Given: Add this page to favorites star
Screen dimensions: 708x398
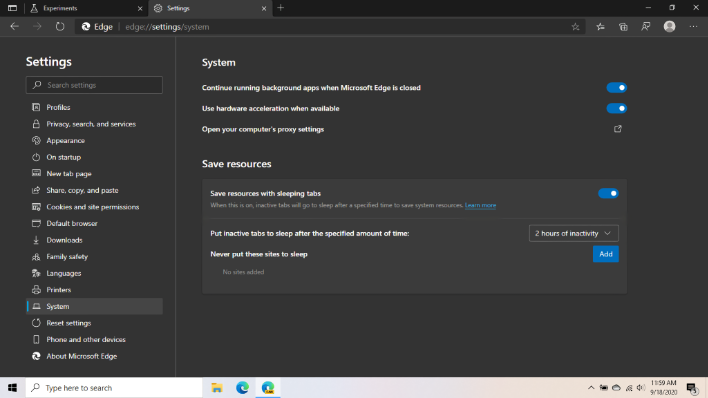Looking at the screenshot, I should coord(575,27).
